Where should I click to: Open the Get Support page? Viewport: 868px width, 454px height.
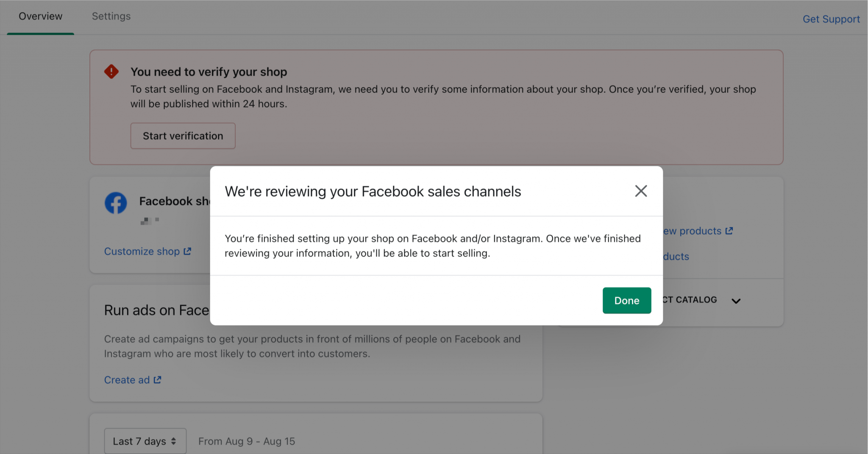coord(831,19)
